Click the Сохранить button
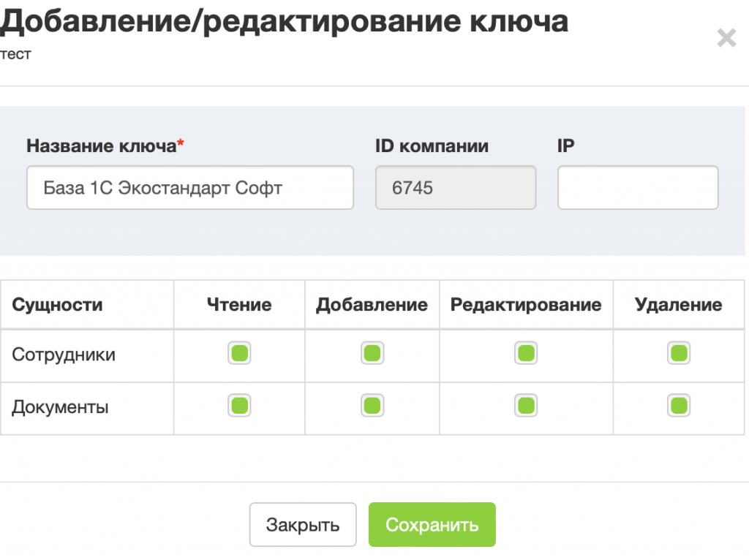749x560 pixels. pyautogui.click(x=432, y=524)
